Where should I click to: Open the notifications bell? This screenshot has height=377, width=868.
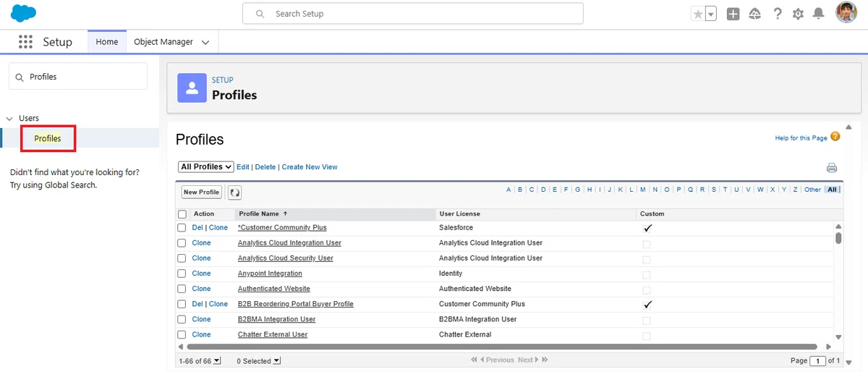click(819, 14)
